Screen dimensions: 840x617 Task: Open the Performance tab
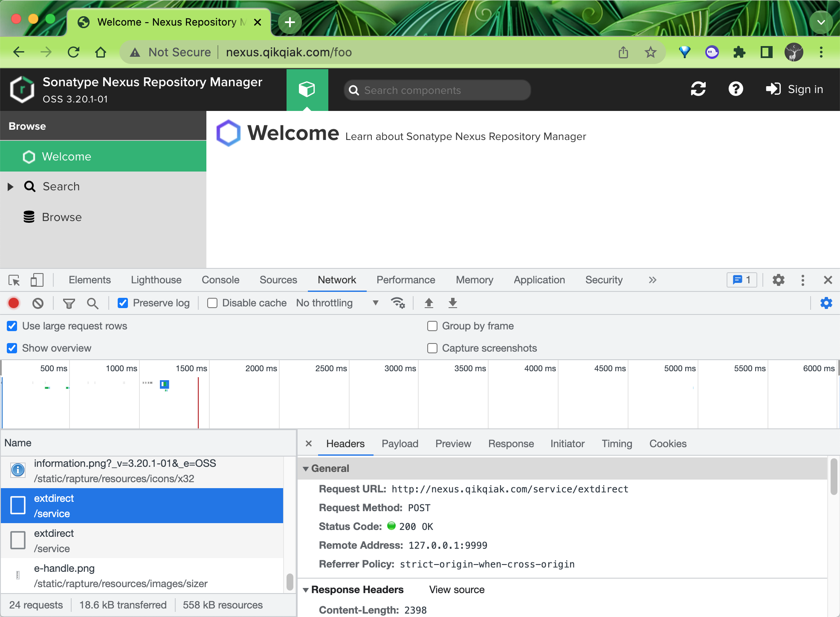(x=406, y=280)
